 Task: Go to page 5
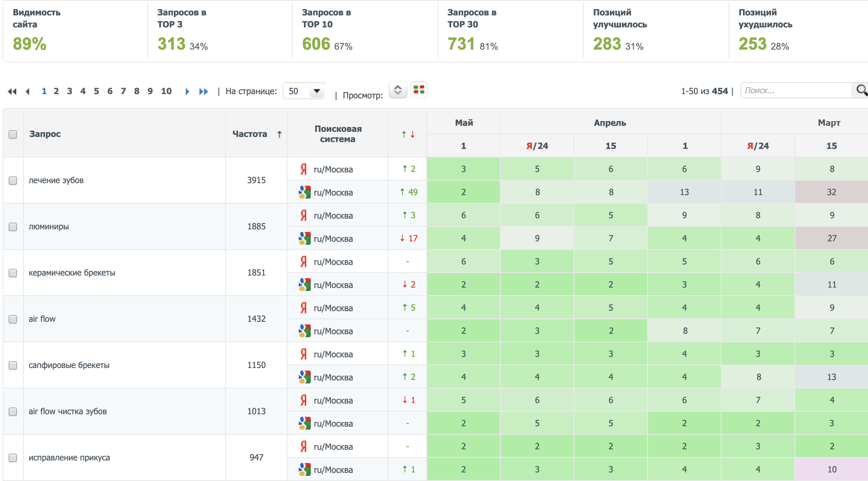96,91
